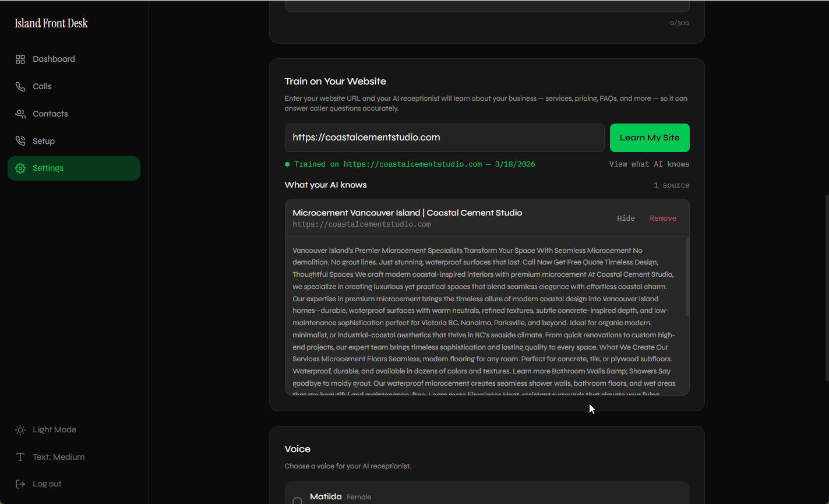Open Contacts via its people icon

click(20, 114)
